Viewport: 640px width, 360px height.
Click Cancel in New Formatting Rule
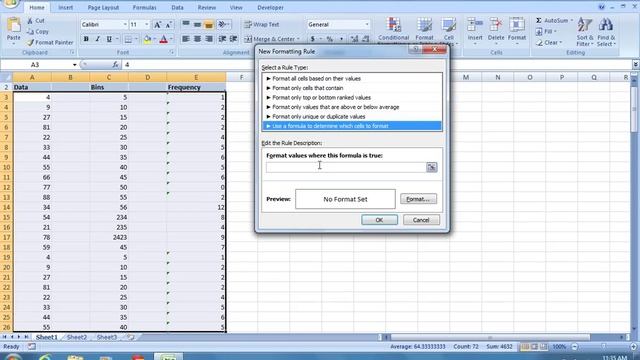[421, 220]
